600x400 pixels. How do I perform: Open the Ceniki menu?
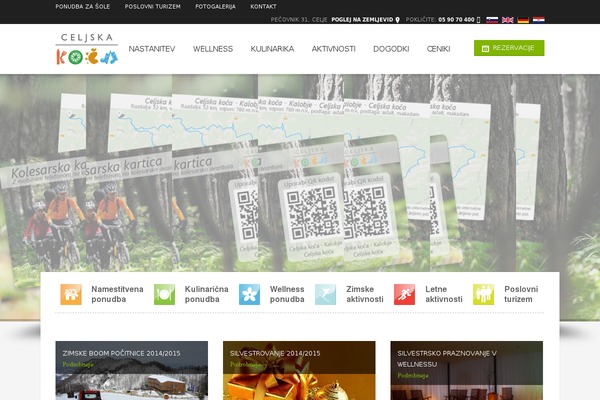[x=438, y=49]
